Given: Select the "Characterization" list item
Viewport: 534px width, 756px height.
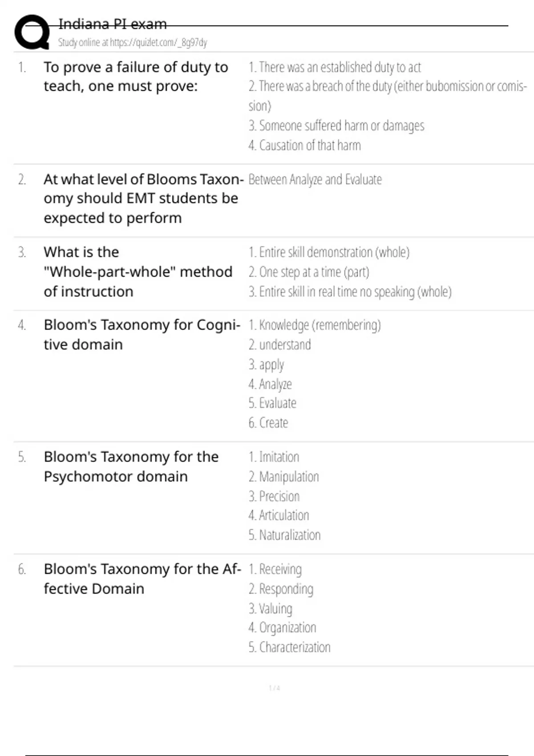Looking at the screenshot, I should click(x=290, y=647).
